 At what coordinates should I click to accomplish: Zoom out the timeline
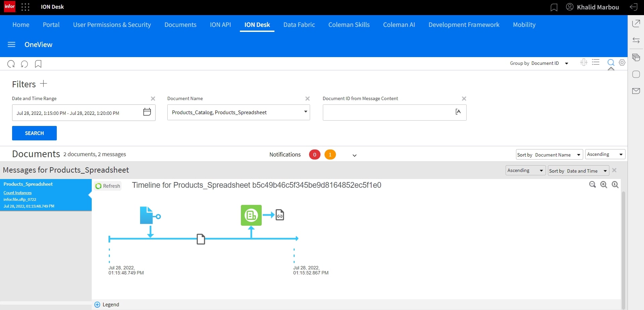pos(593,184)
